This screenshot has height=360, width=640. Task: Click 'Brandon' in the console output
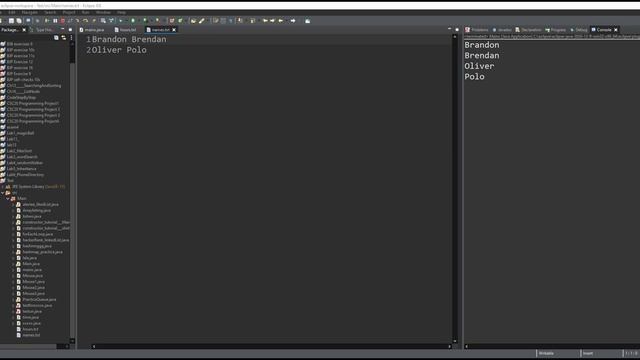tap(482, 45)
